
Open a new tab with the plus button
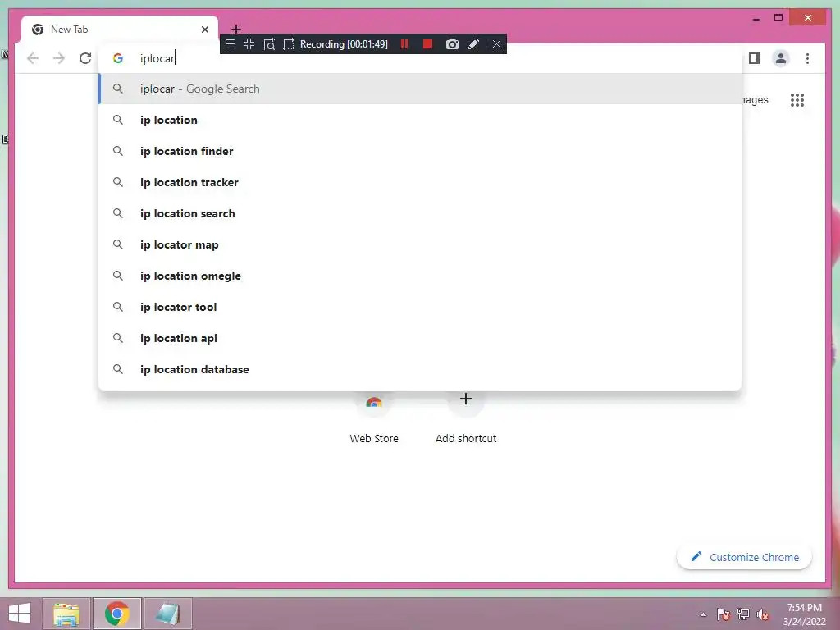tap(236, 29)
